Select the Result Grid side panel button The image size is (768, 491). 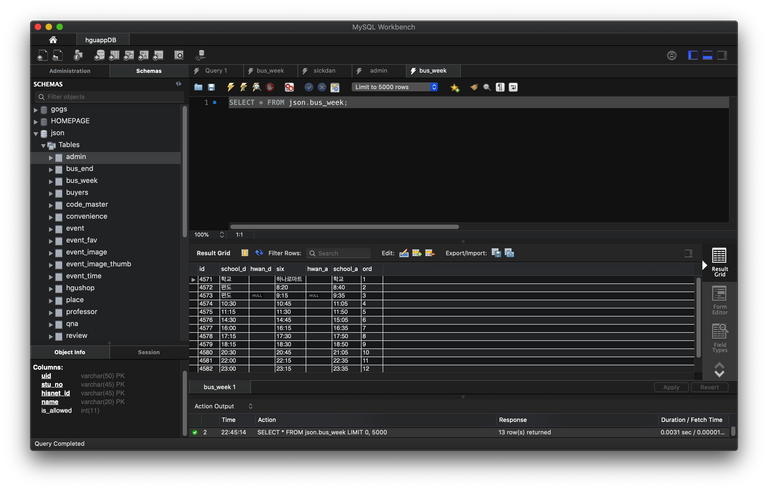pyautogui.click(x=720, y=262)
